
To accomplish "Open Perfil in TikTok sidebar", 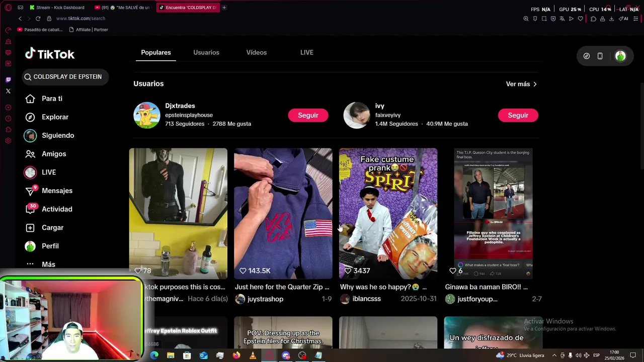I will click(42, 246).
